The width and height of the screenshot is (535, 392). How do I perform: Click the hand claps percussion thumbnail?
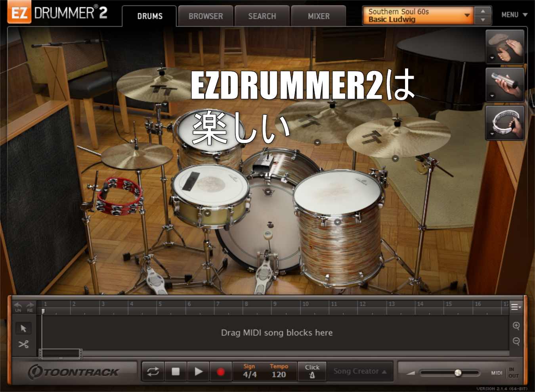pos(505,47)
